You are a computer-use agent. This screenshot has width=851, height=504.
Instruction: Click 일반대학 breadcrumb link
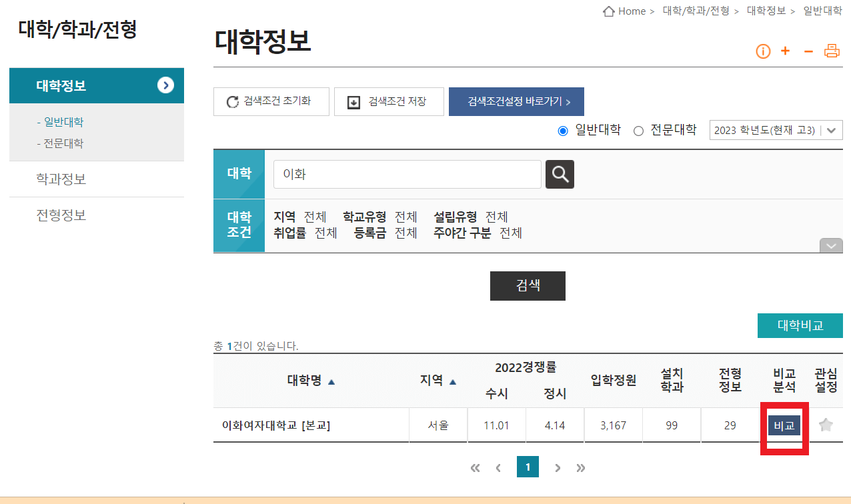coord(823,11)
